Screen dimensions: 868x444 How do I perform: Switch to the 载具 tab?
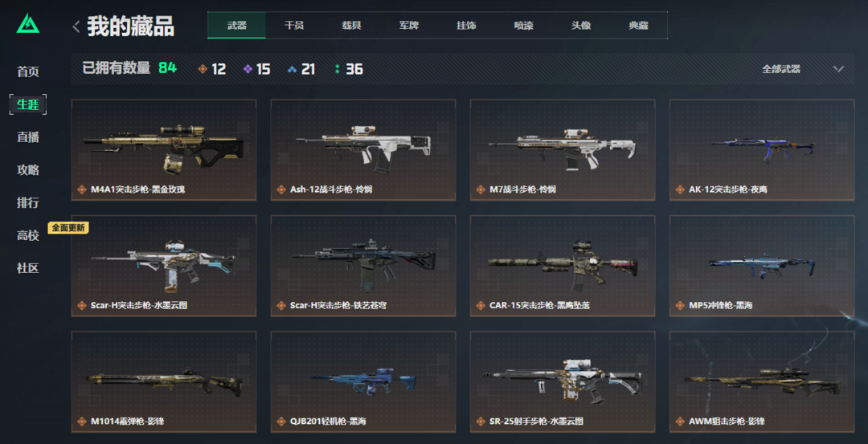[x=351, y=26]
